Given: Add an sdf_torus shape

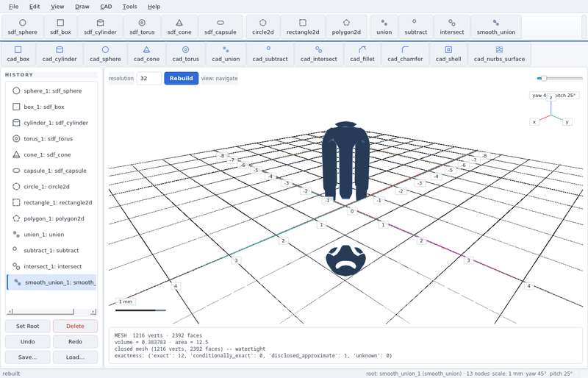Looking at the screenshot, I should (x=142, y=27).
